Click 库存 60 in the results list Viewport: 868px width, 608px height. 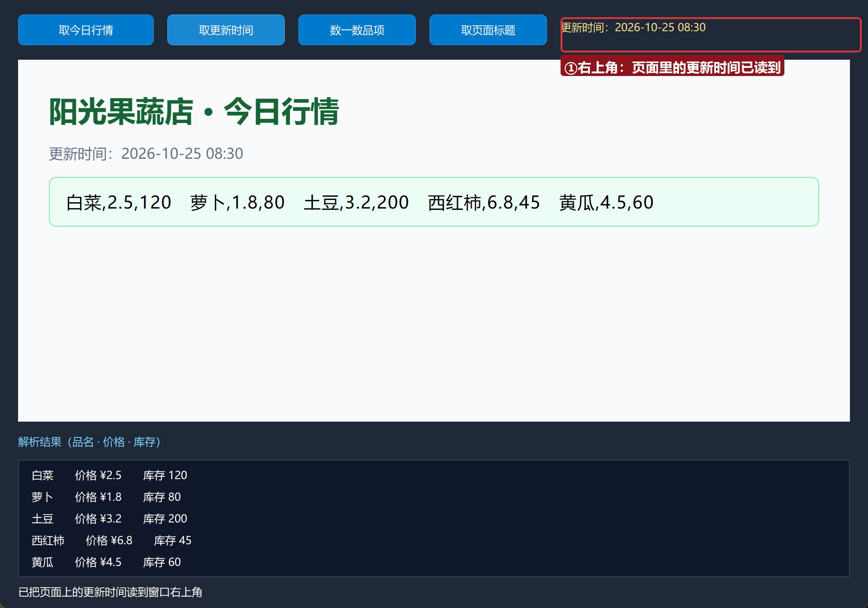pos(162,562)
